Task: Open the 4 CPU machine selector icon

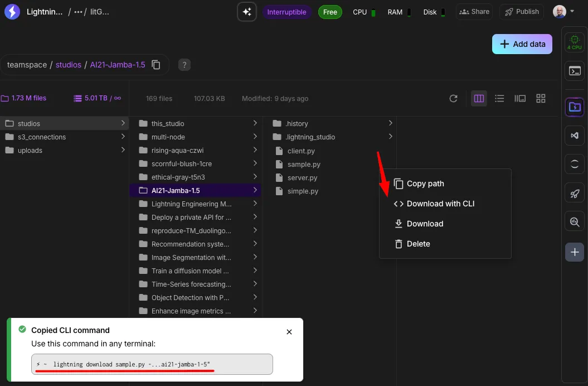Action: click(575, 42)
